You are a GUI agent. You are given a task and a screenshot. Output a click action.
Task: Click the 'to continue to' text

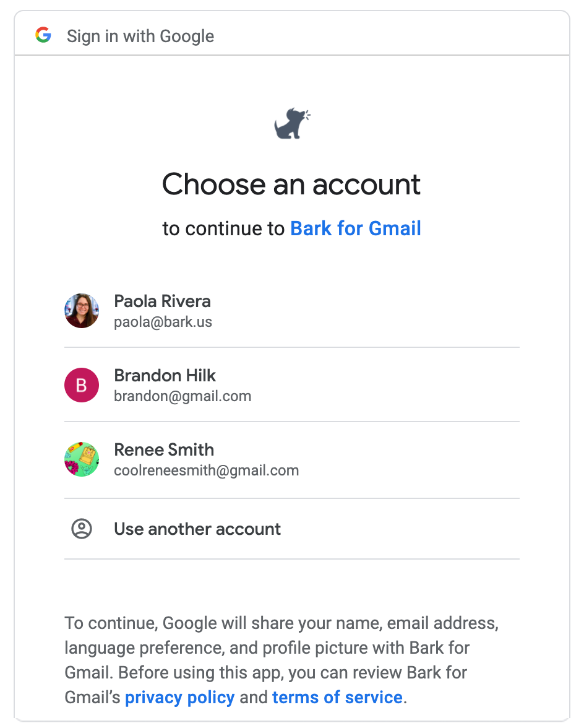[x=223, y=228]
